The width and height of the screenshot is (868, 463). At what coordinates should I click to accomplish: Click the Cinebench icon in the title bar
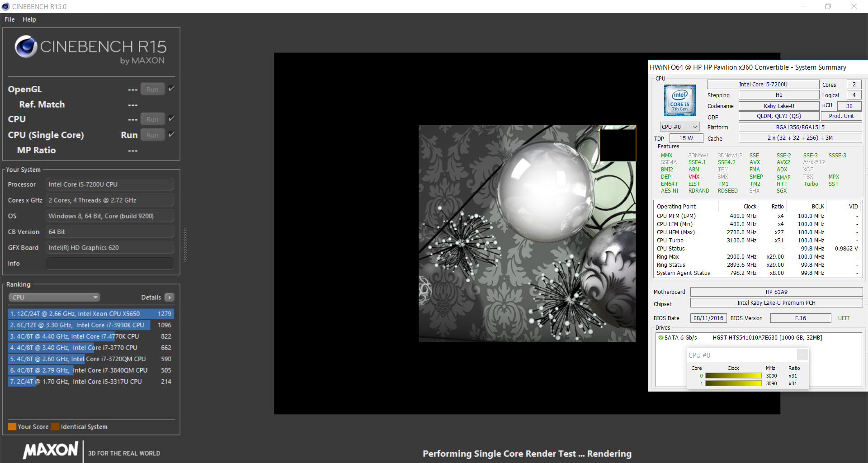(5, 6)
